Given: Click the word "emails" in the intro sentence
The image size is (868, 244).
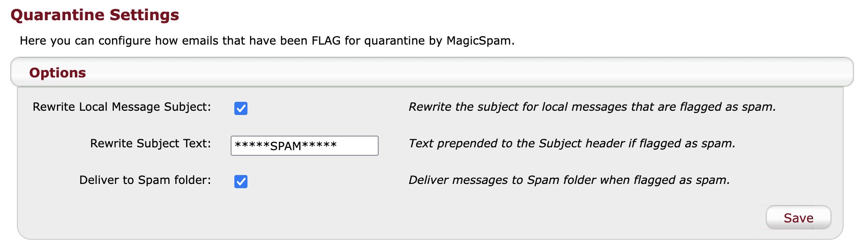Looking at the screenshot, I should (x=200, y=41).
